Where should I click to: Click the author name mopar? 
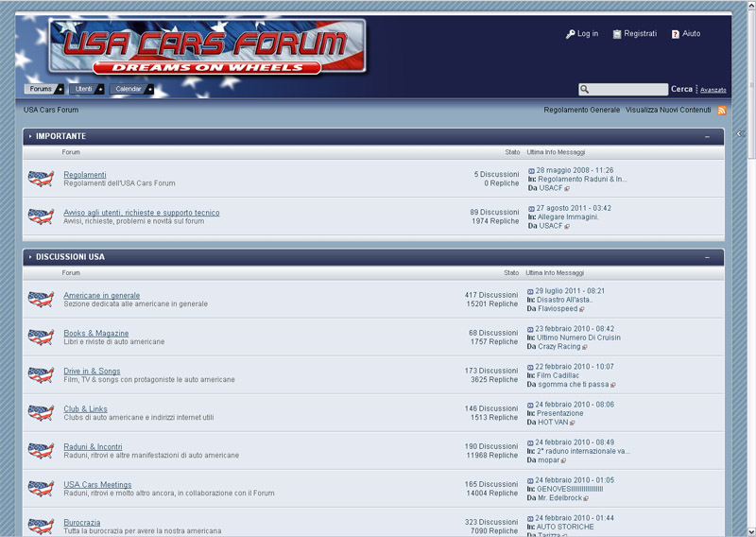pyautogui.click(x=549, y=460)
